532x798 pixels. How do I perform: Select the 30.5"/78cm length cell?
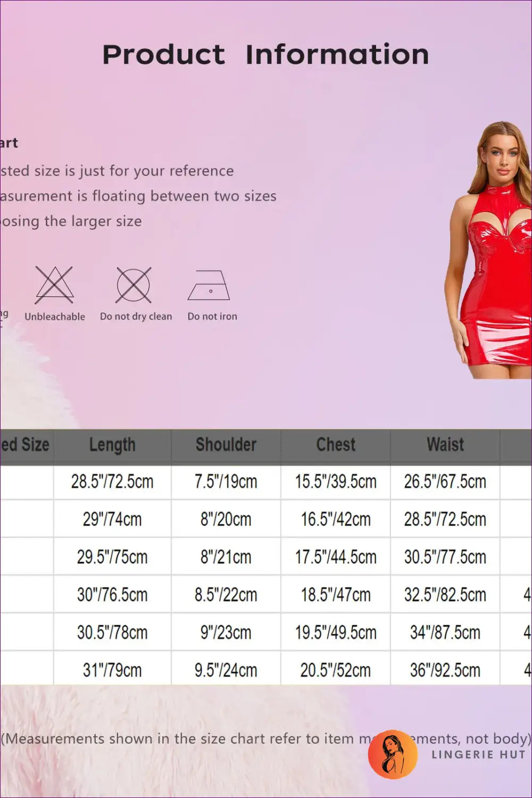click(x=112, y=633)
